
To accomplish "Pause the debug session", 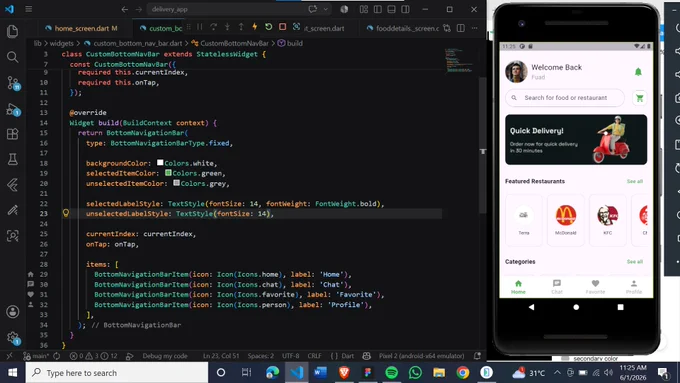I will tap(199, 27).
